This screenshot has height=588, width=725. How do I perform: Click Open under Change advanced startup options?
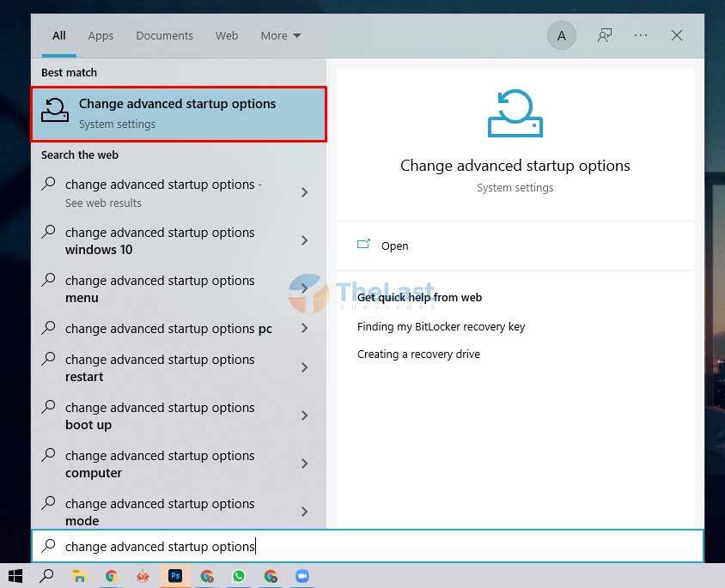point(394,246)
